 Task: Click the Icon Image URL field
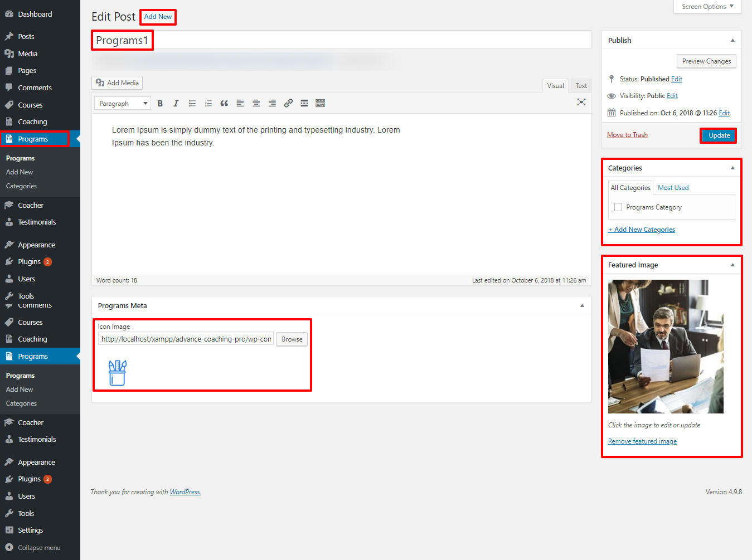[186, 339]
